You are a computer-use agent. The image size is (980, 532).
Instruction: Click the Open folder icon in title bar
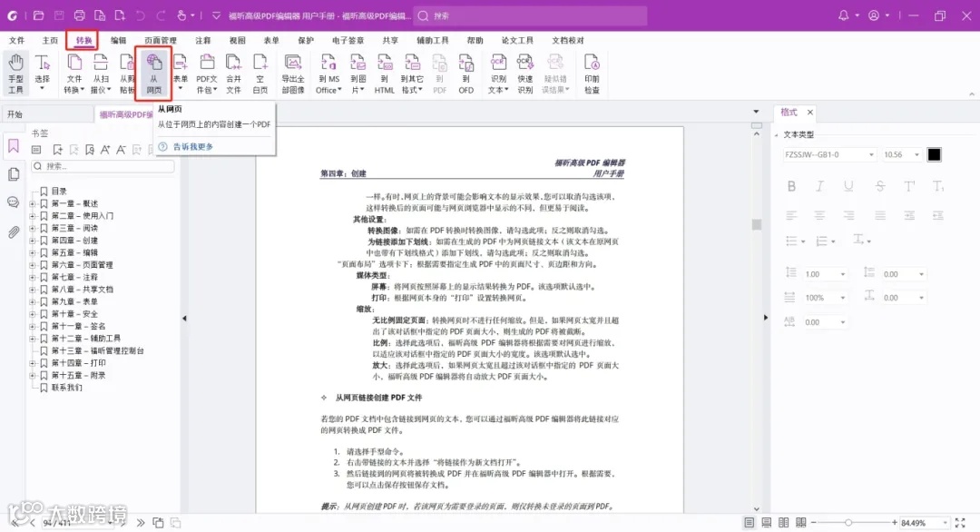click(x=38, y=15)
